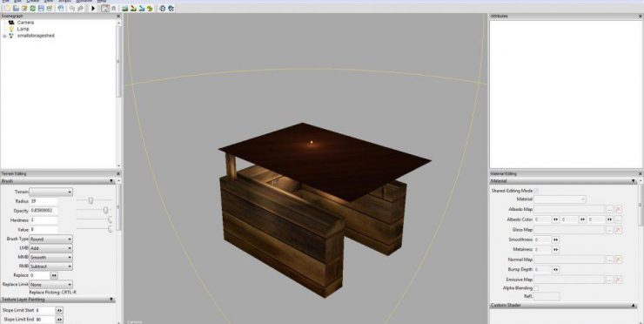Screen dimensions: 644x324
Task: Expand the Custom Shader section
Action: point(633,306)
